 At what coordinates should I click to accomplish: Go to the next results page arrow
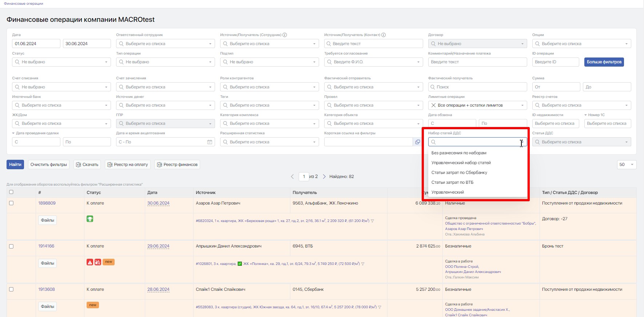[324, 177]
